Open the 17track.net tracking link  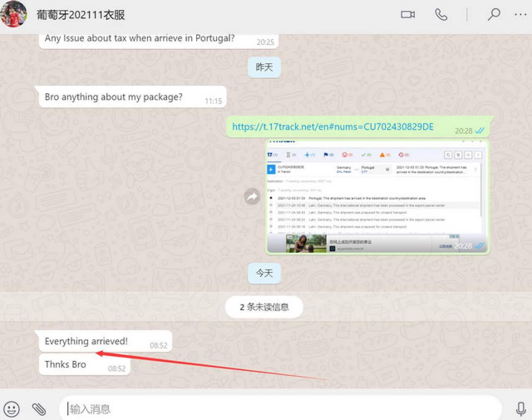(332, 127)
